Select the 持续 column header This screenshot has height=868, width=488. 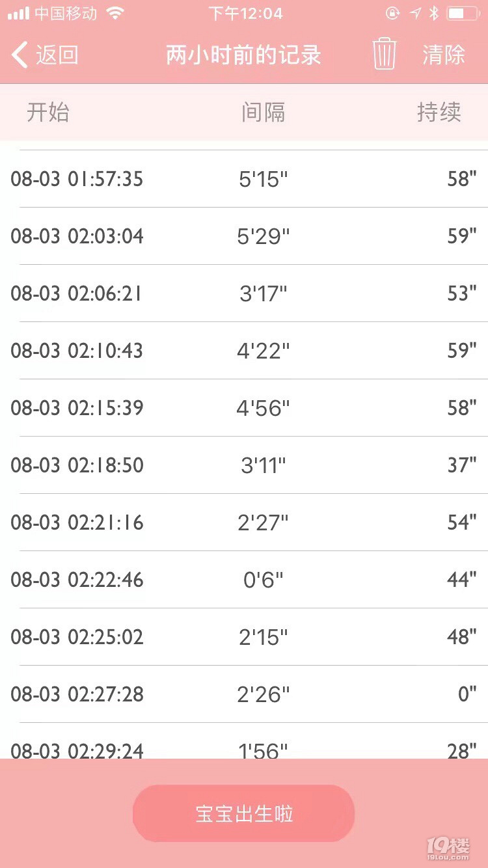click(439, 113)
